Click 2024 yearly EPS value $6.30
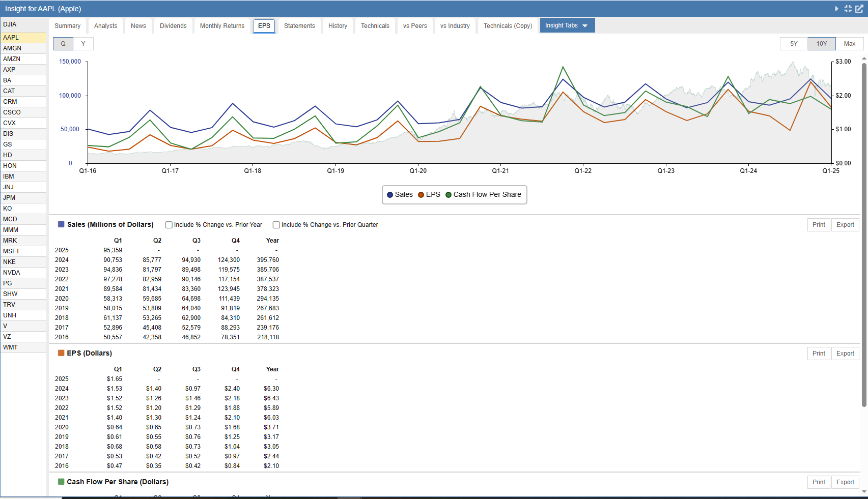Screen dimensions: 868x499 click(271, 389)
